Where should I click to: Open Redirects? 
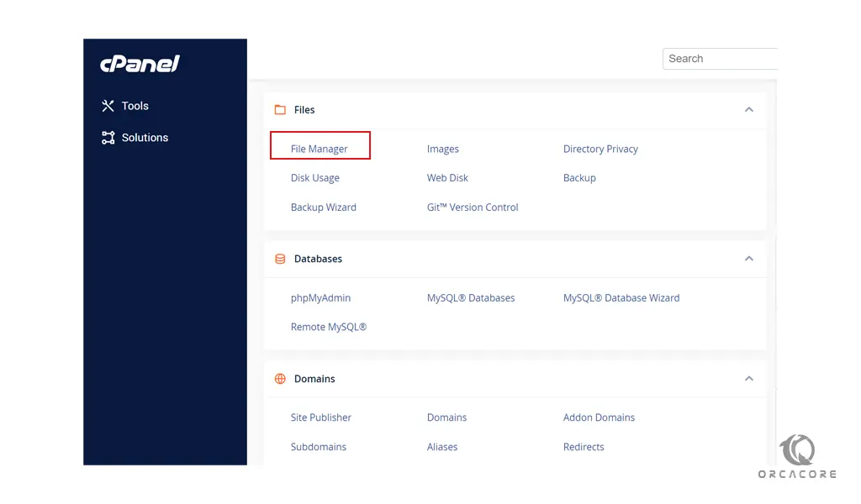tap(584, 447)
